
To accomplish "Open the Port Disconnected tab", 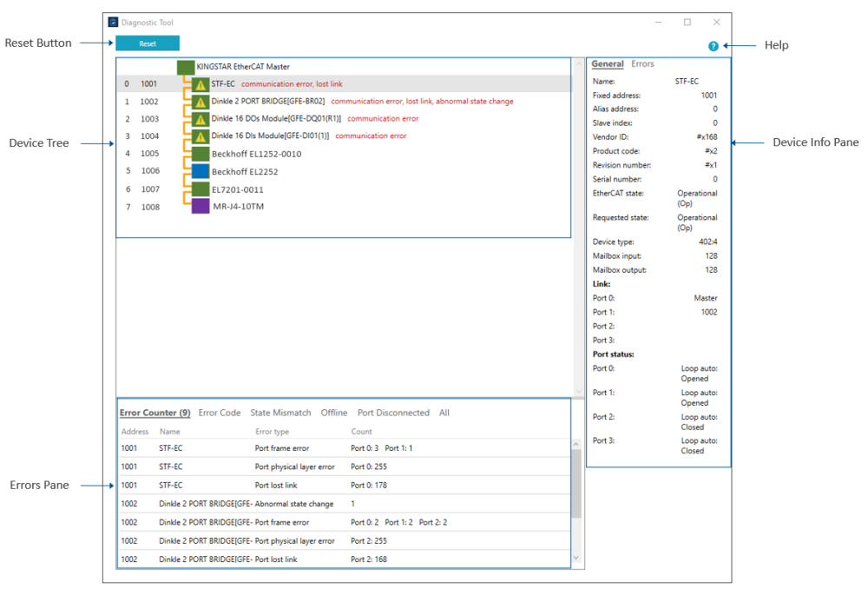I will click(x=393, y=413).
